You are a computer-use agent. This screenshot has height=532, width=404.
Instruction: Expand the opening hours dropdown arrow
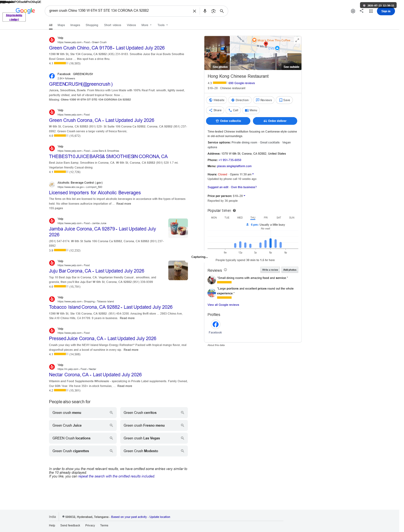[x=253, y=174]
